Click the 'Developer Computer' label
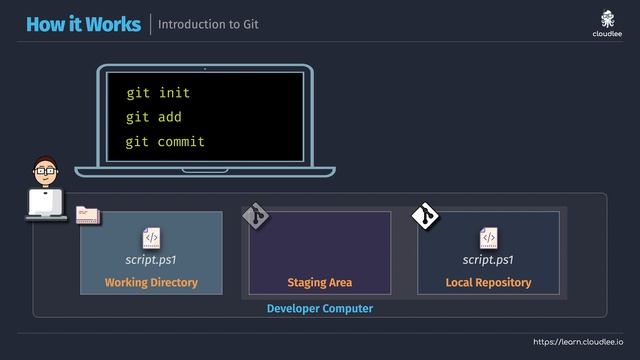Viewport: 640px width, 360px height. [320, 309]
